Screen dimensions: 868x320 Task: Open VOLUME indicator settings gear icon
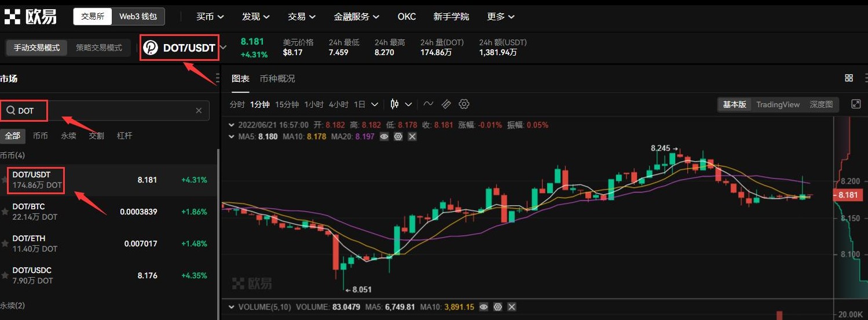point(497,307)
